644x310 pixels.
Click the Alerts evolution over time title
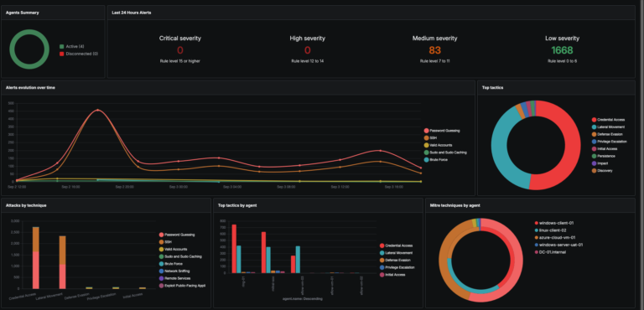click(30, 88)
